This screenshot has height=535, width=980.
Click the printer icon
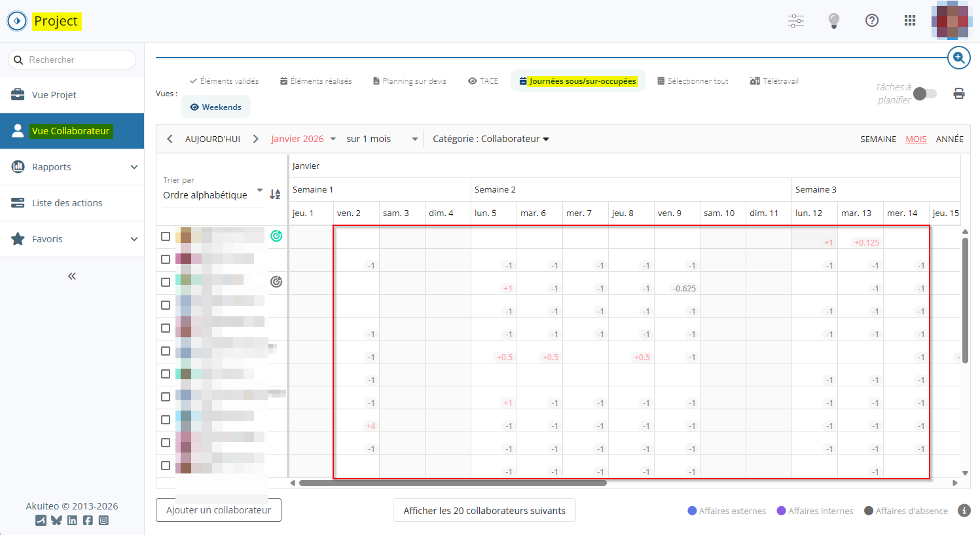click(958, 94)
